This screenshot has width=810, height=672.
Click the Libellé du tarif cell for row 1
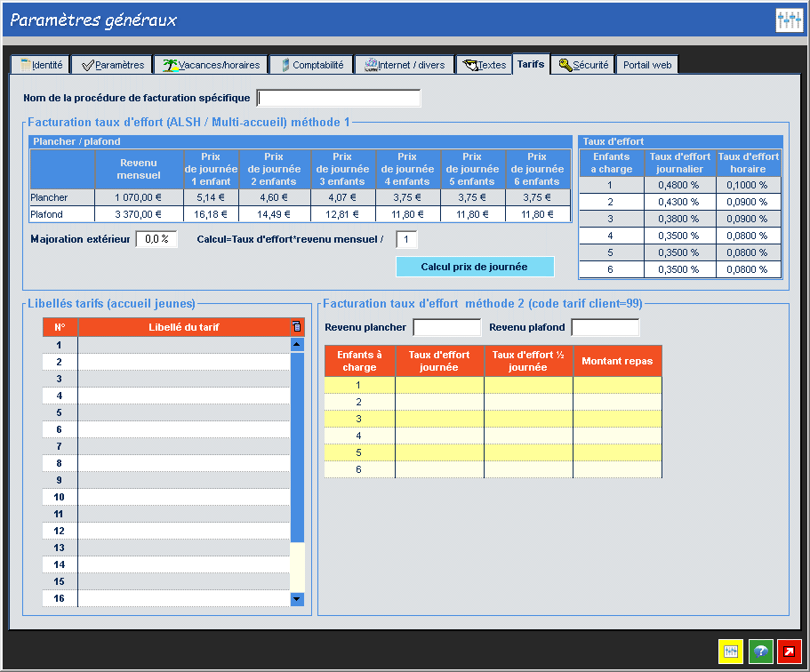click(x=183, y=345)
